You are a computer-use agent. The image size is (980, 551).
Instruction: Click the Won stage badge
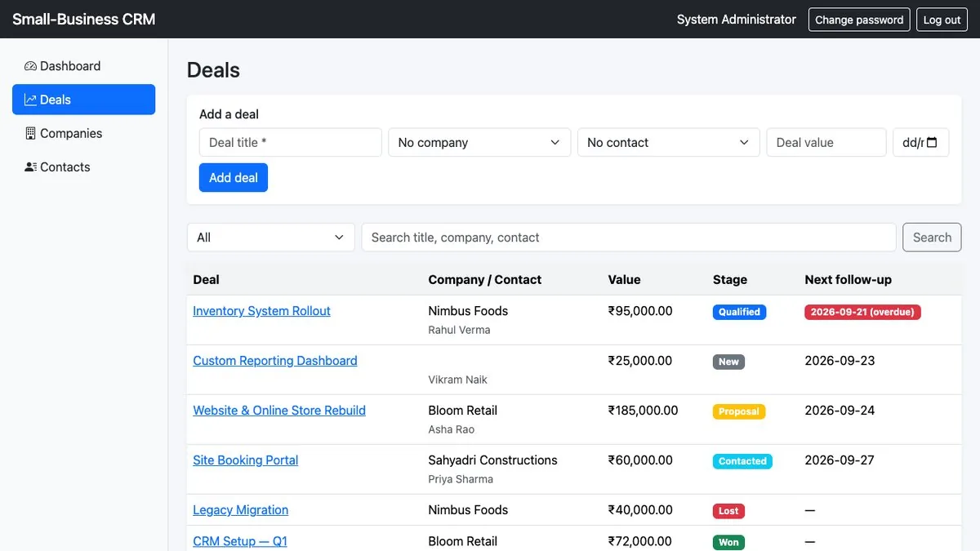[728, 542]
